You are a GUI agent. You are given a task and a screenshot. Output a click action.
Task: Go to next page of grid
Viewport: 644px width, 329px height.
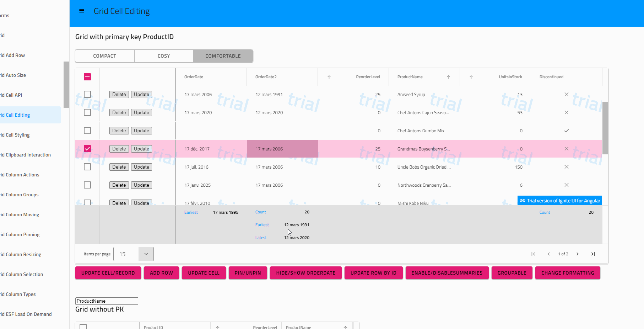578,254
